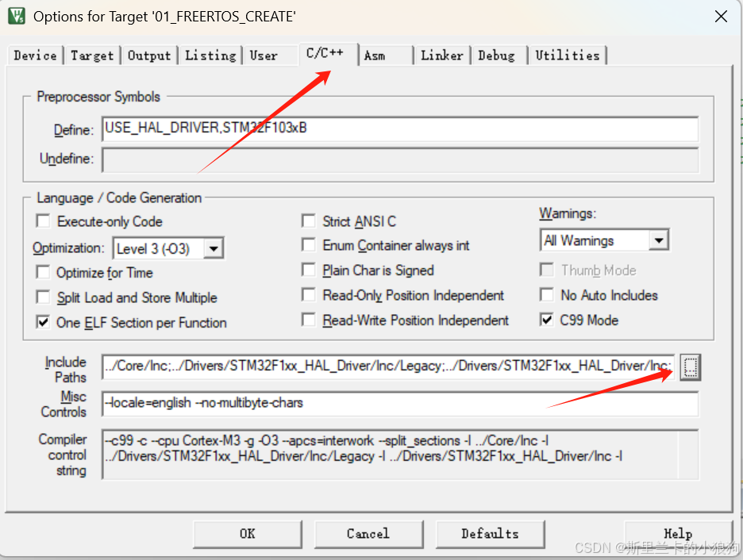Open Help for this dialog
Image resolution: width=743 pixels, height=560 pixels.
678,534
